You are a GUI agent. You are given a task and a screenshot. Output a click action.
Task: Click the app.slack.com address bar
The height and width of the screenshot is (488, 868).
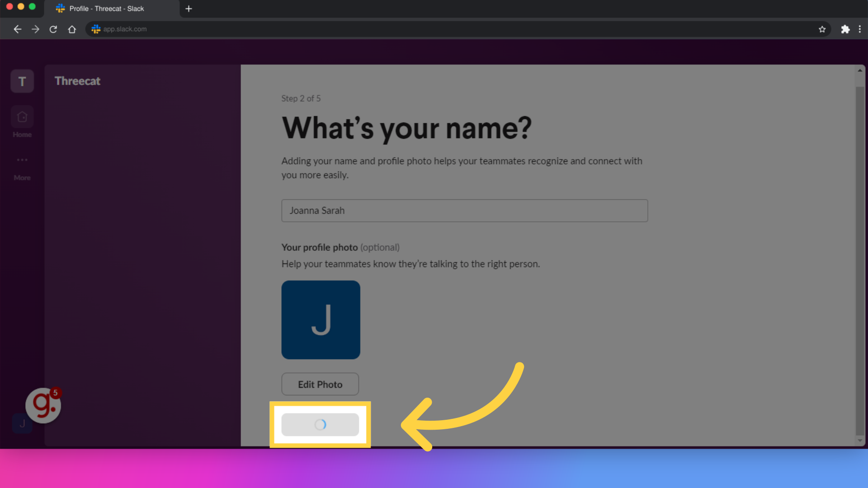(x=125, y=28)
